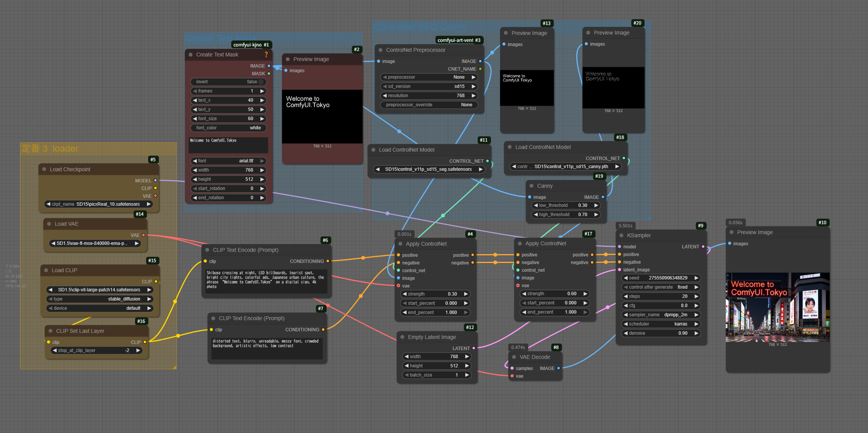
Task: Increase steps value with right arrow
Action: point(696,296)
